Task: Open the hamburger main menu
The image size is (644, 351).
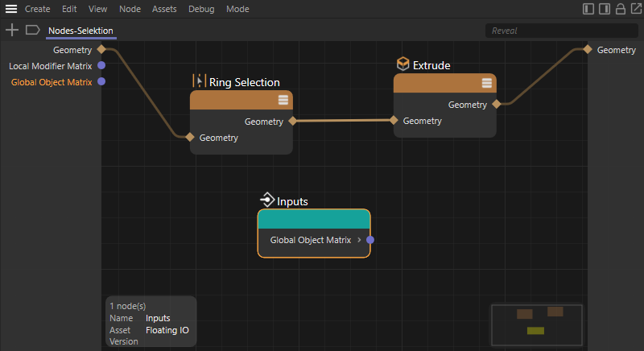Action: [x=11, y=9]
